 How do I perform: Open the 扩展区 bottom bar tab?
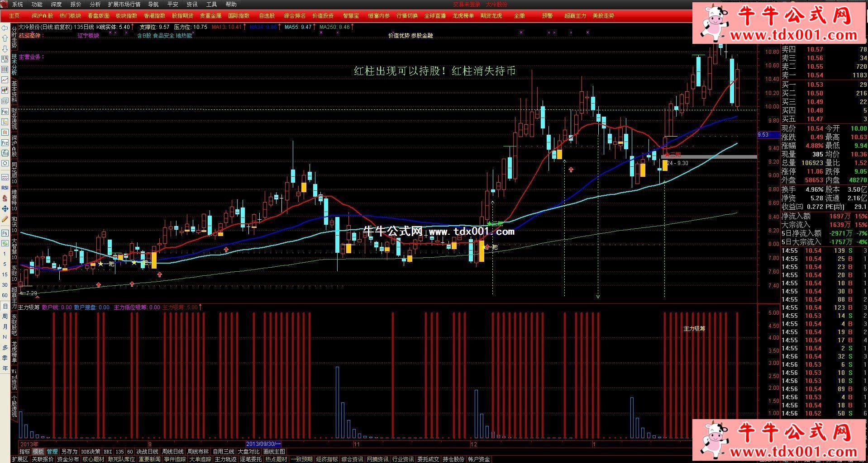point(20,459)
